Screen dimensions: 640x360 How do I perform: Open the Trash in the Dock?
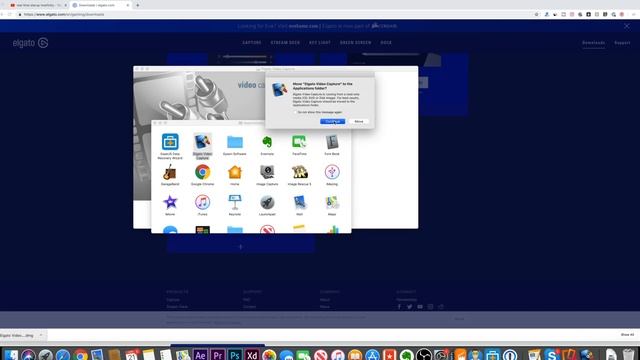click(628, 355)
